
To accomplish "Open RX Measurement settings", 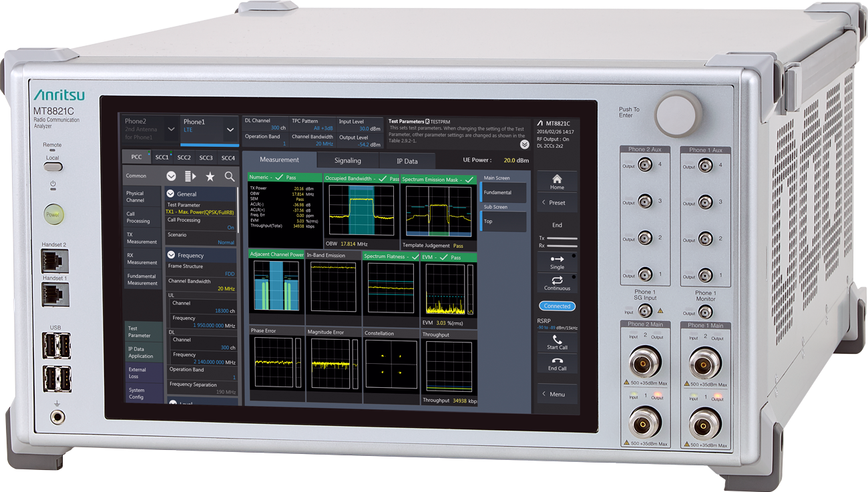I will [x=142, y=258].
